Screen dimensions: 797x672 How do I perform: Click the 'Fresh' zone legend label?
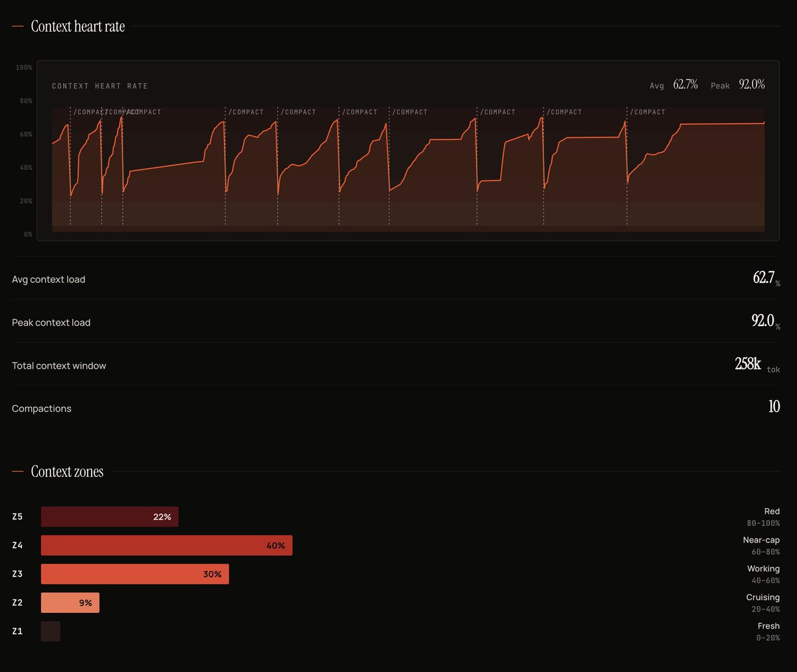(768, 626)
